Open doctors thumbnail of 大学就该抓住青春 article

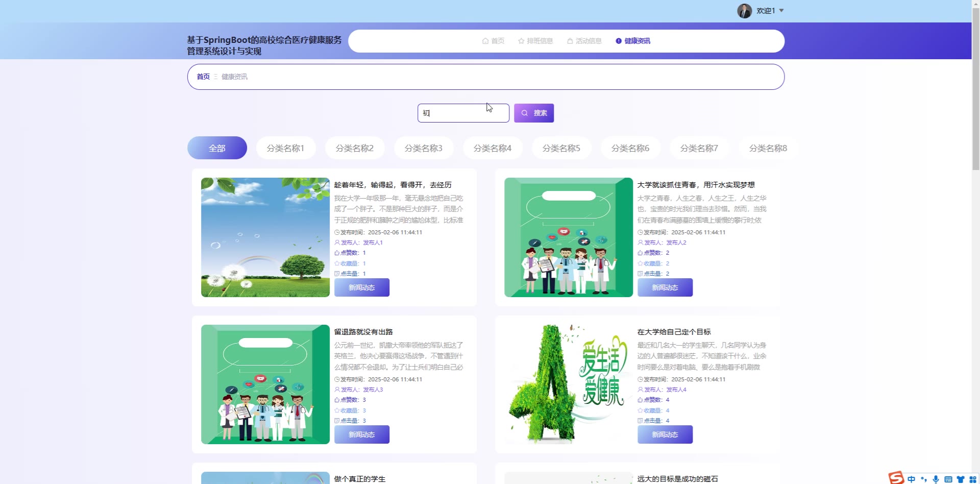[x=569, y=237]
